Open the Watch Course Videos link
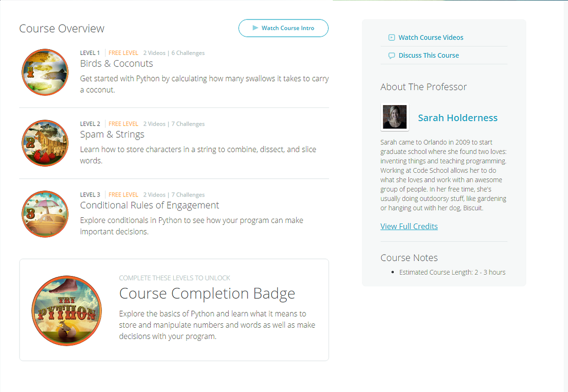 [x=431, y=37]
